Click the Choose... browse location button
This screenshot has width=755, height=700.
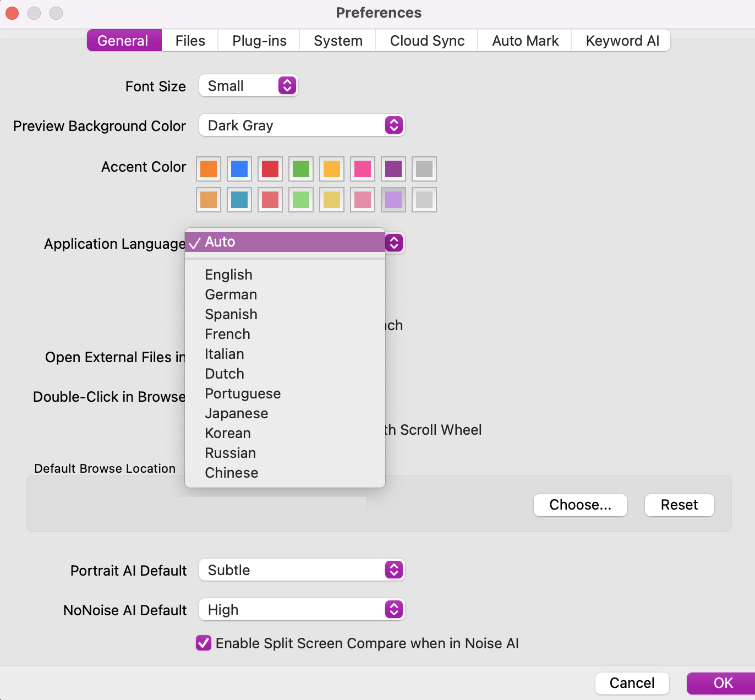[580, 505]
